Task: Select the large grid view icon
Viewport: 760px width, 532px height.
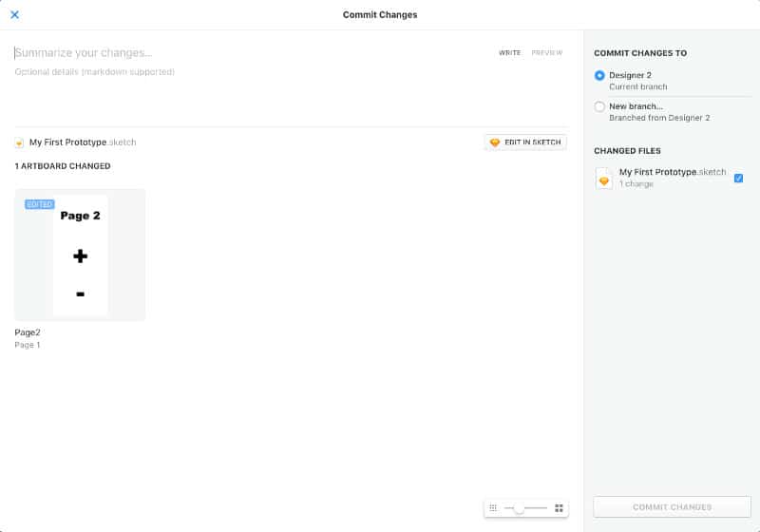Action: click(x=559, y=507)
